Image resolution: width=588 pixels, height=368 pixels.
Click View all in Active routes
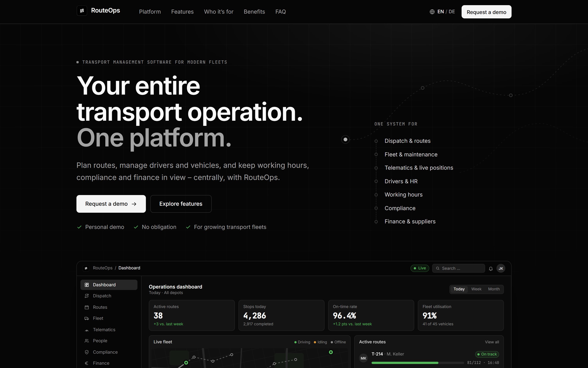(x=492, y=342)
